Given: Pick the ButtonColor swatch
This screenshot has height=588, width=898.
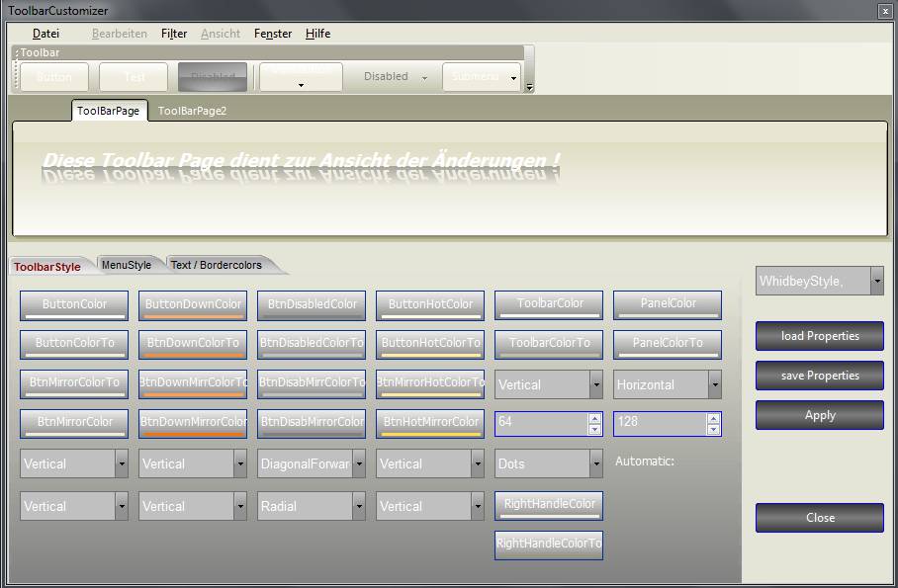Looking at the screenshot, I should pos(74,305).
